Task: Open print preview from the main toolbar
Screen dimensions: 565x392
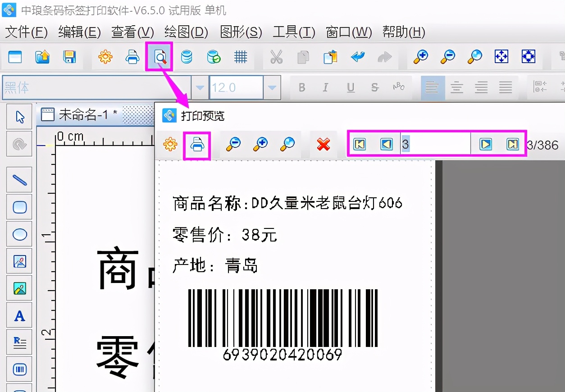Action: point(159,57)
